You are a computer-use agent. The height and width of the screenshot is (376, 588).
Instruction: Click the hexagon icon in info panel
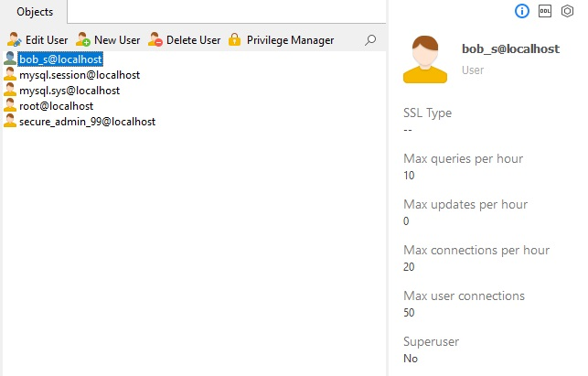(x=567, y=11)
